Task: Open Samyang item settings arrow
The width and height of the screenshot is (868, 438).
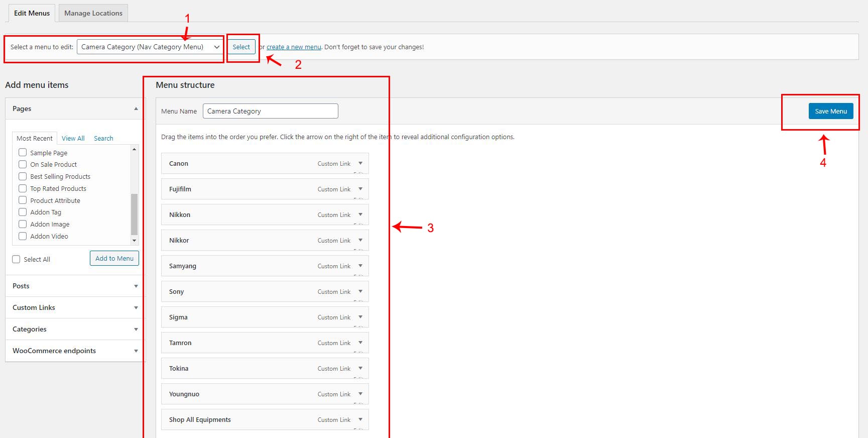Action: coord(360,266)
